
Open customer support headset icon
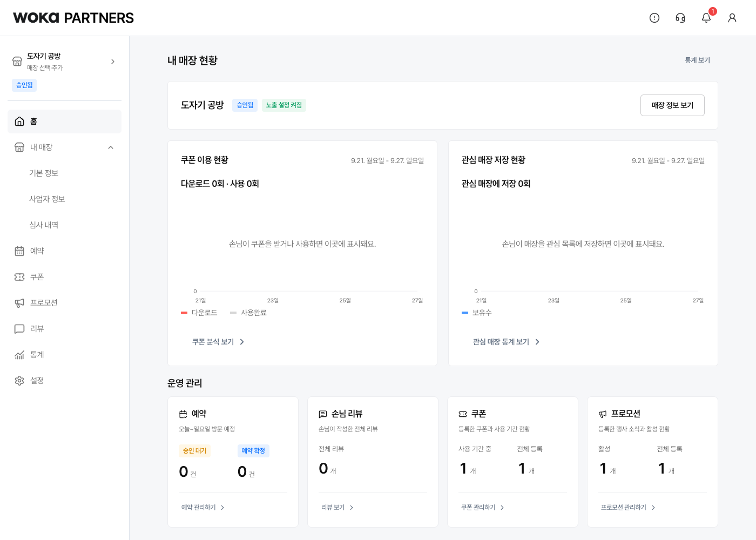point(680,18)
